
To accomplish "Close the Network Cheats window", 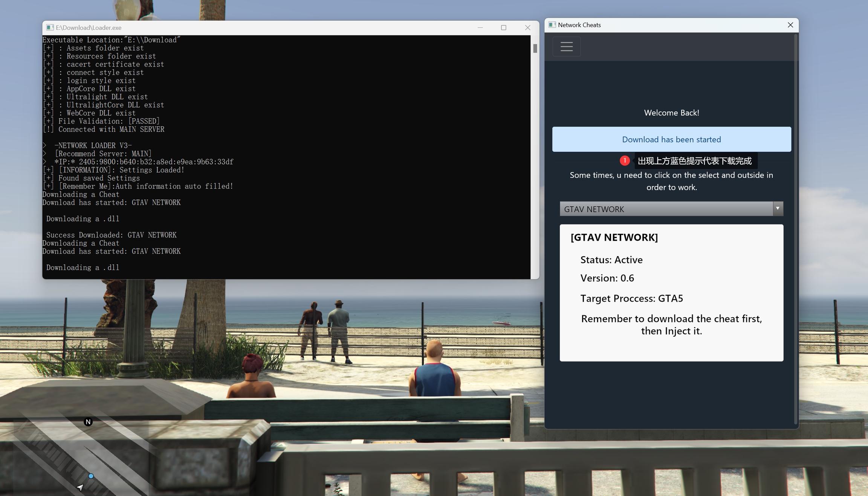I will pyautogui.click(x=790, y=25).
